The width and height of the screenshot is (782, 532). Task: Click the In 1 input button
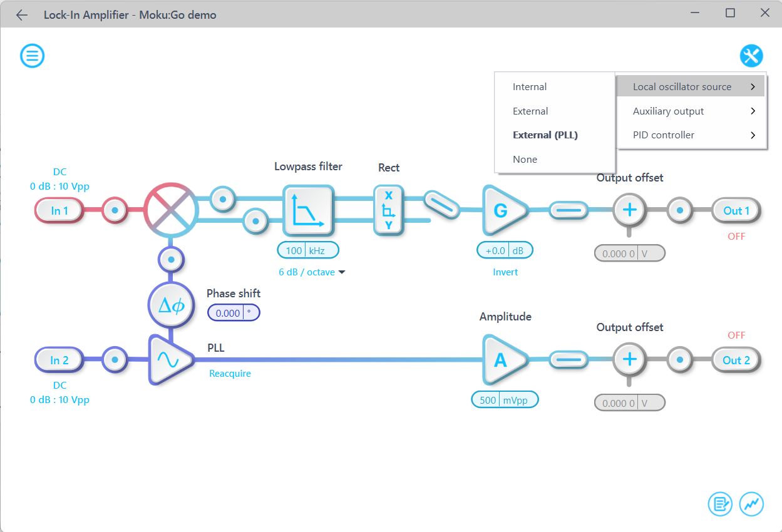pyautogui.click(x=59, y=211)
